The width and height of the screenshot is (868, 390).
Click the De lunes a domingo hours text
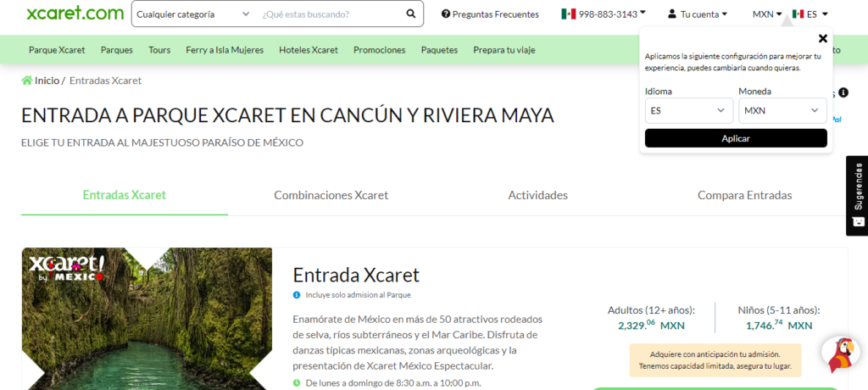click(x=393, y=383)
